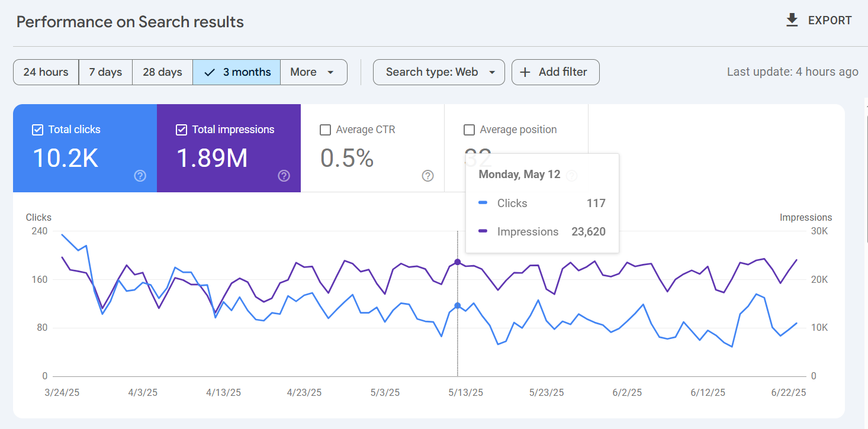Click the help icon in the May 12 tooltip

pos(571,175)
